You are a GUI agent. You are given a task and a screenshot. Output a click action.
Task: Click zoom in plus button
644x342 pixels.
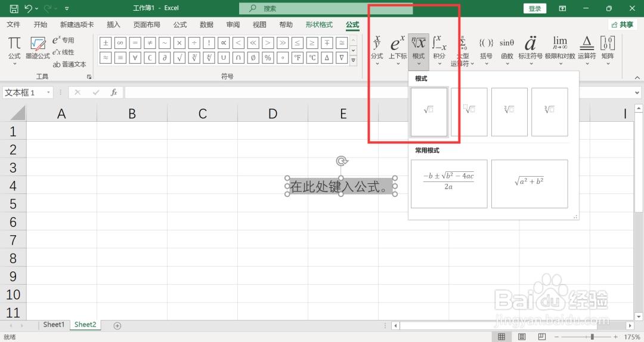coord(615,337)
